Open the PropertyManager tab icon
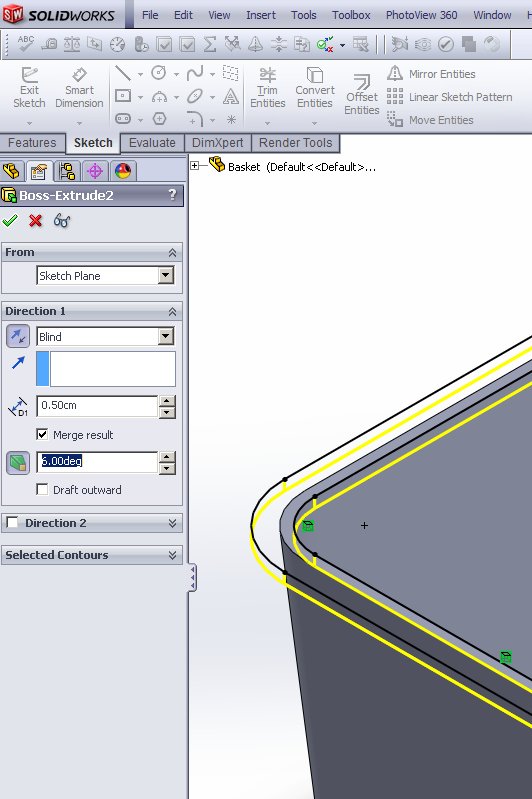 tap(39, 171)
